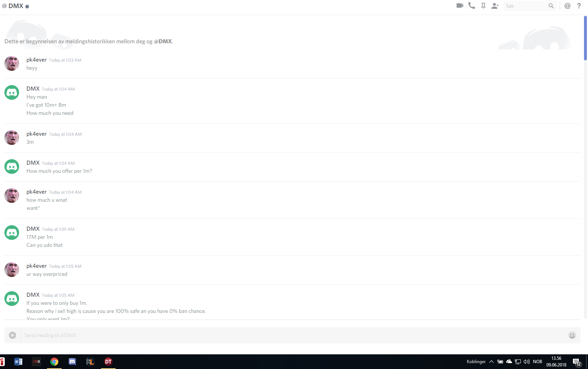Click the pk4ever username above 'ur way overpriced'
This screenshot has height=369, width=588.
(36, 266)
